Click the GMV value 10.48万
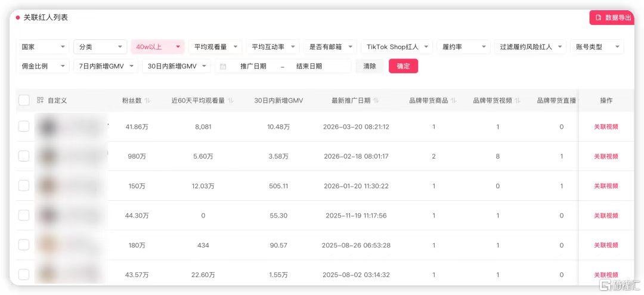Screen dimensions: 644x295 [x=278, y=127]
